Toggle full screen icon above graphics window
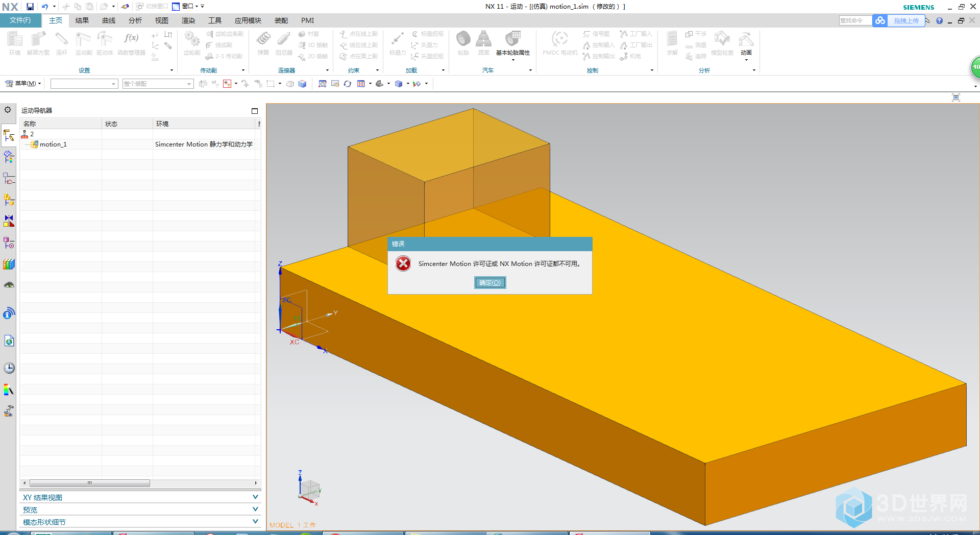The height and width of the screenshot is (535, 980). (956, 98)
